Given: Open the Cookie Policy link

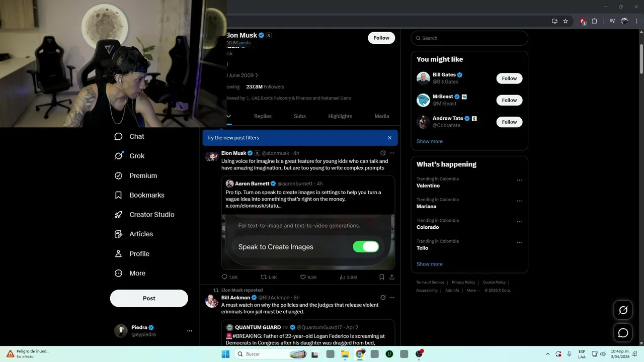Looking at the screenshot, I should [494, 283].
